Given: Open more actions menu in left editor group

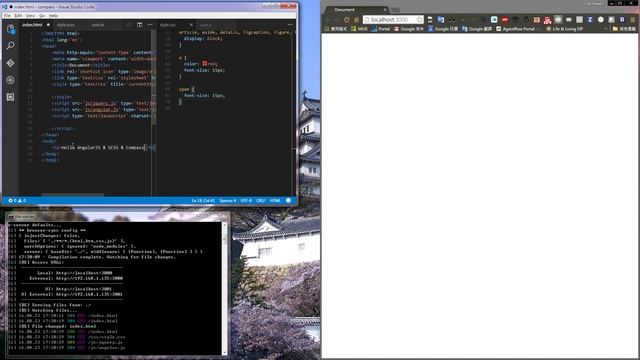Looking at the screenshot, I should (150, 25).
